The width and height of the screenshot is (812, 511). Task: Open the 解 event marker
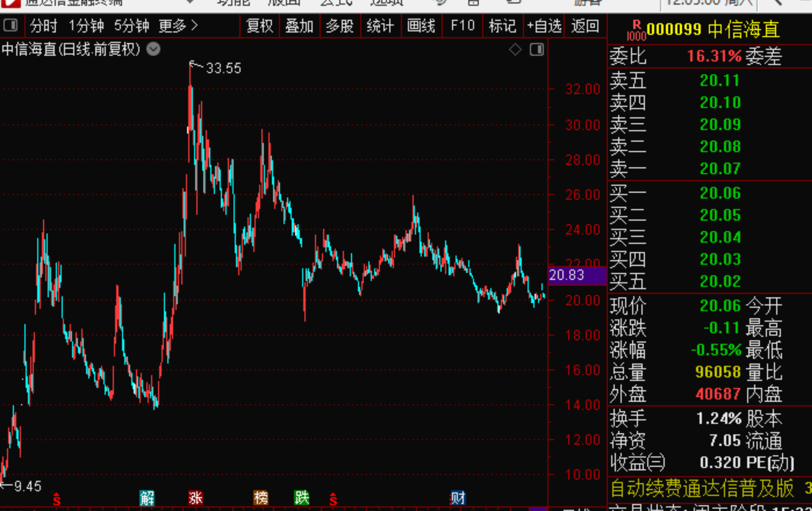147,498
